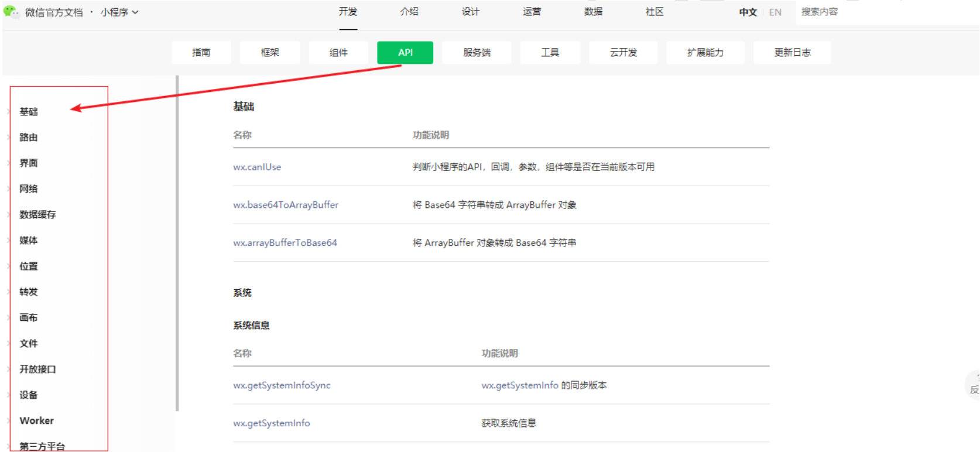Viewport: 980px width, 452px height.
Task: Open the 组件 section button
Action: (x=338, y=53)
